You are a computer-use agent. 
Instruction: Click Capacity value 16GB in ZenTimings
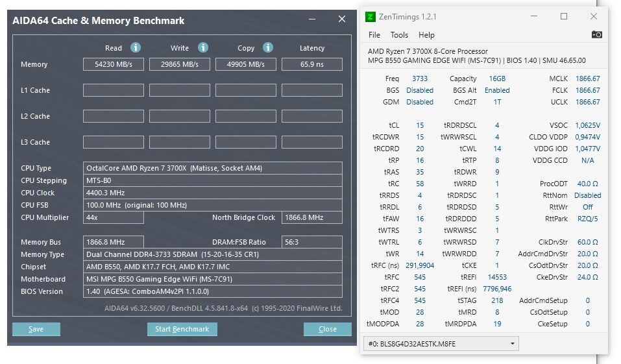click(x=497, y=79)
